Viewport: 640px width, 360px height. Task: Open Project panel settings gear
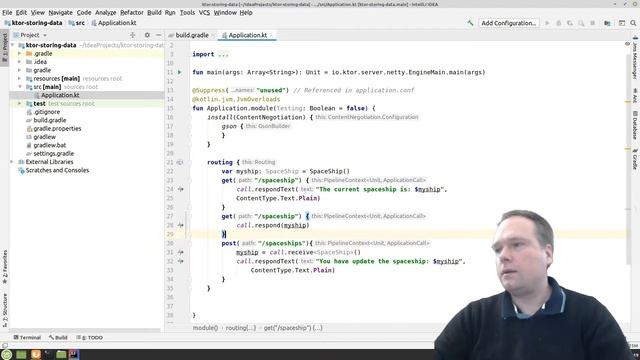pos(147,35)
